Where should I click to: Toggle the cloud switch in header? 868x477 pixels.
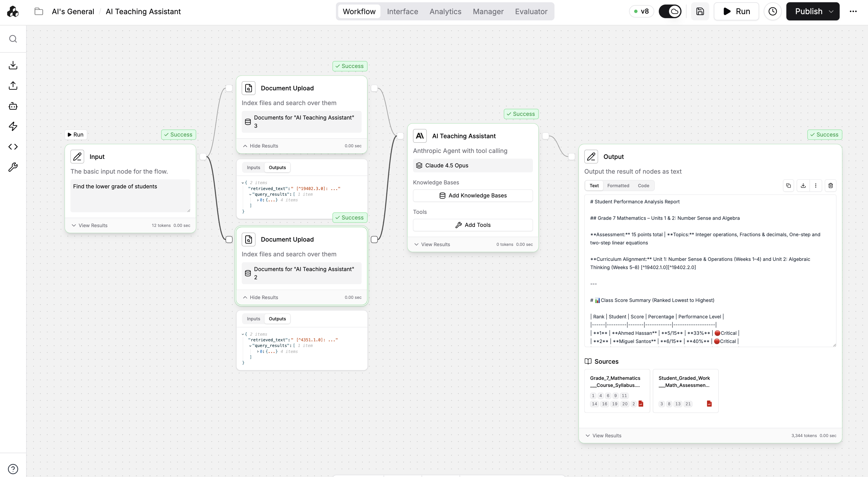coord(670,11)
